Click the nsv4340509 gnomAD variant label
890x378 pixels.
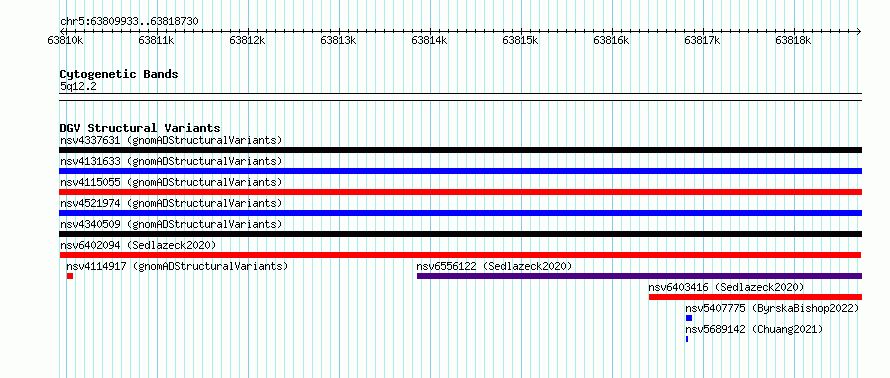click(171, 224)
